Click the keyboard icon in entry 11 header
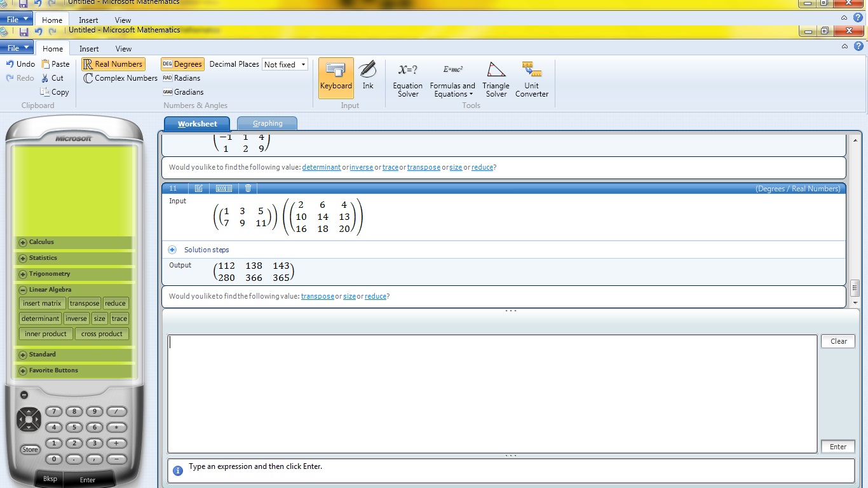This screenshot has height=488, width=868. (224, 188)
